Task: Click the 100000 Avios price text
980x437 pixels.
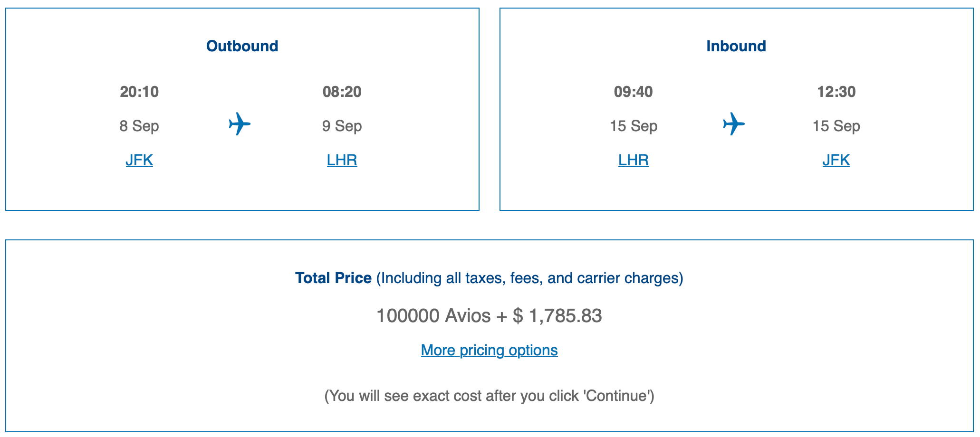Action: click(x=489, y=315)
